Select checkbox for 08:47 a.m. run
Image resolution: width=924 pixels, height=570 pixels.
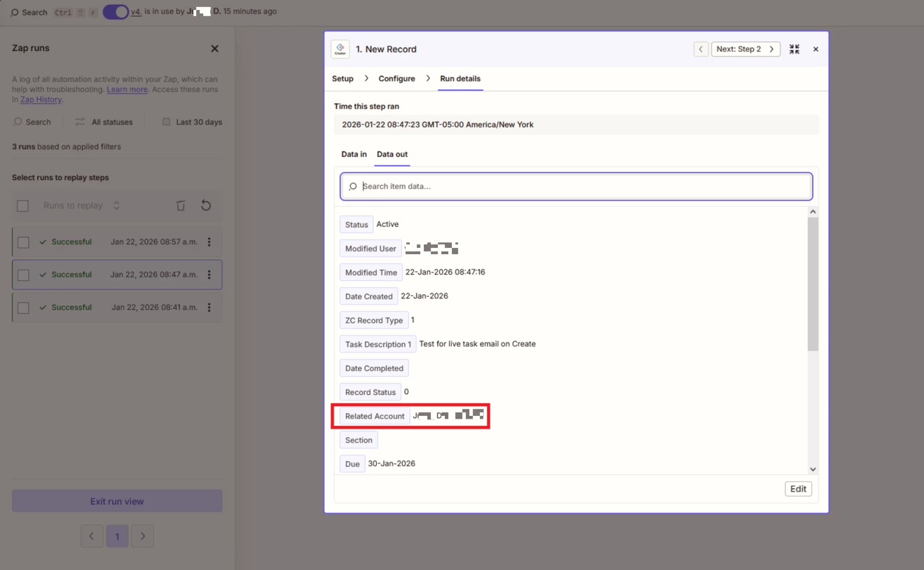tap(23, 275)
